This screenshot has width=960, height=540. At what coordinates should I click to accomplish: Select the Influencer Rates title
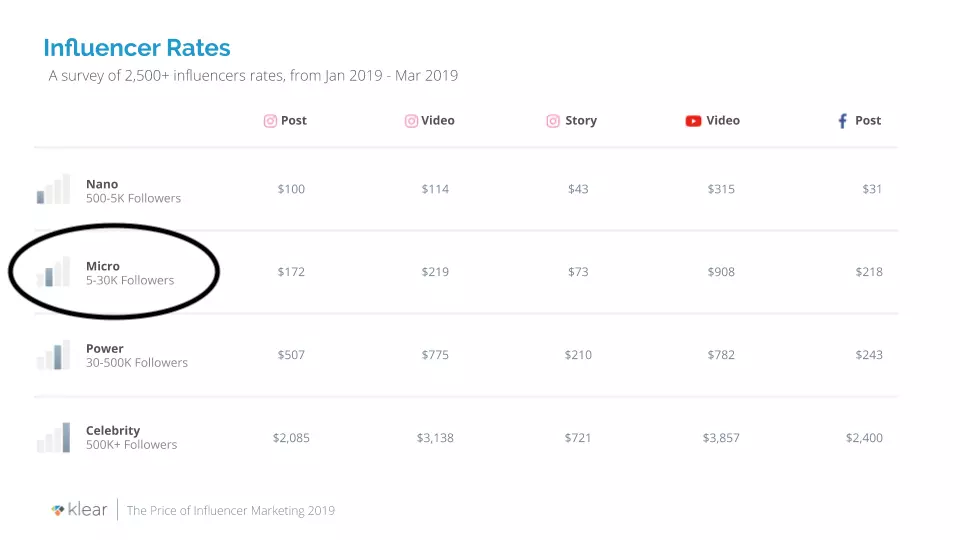(x=137, y=47)
